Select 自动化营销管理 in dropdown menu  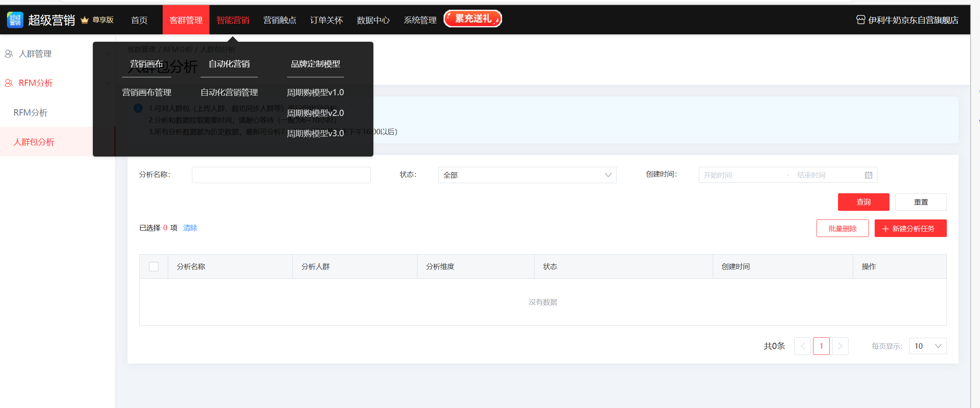(229, 93)
